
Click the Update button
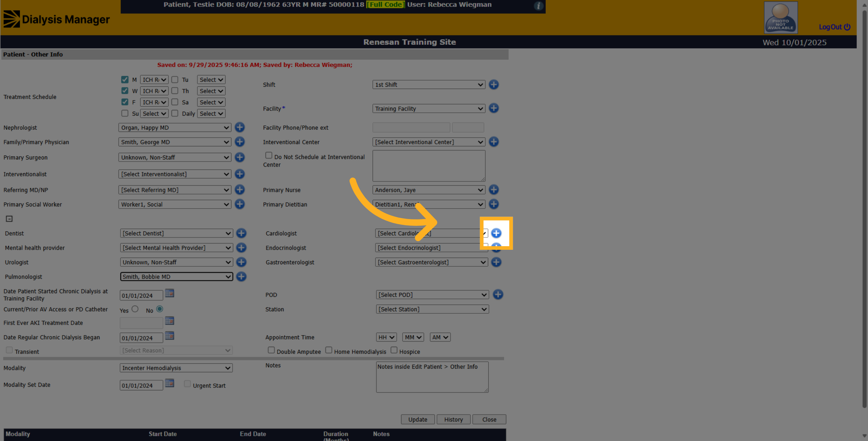[418, 419]
